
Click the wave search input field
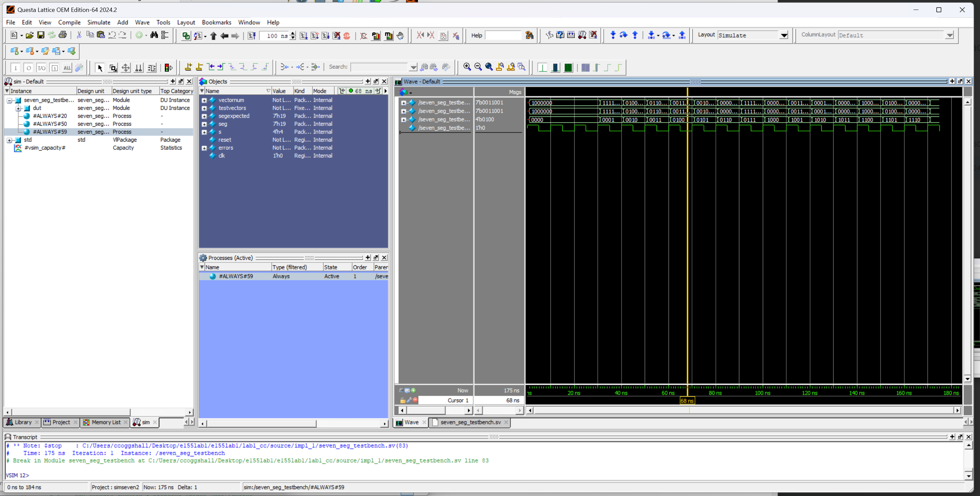pos(378,67)
